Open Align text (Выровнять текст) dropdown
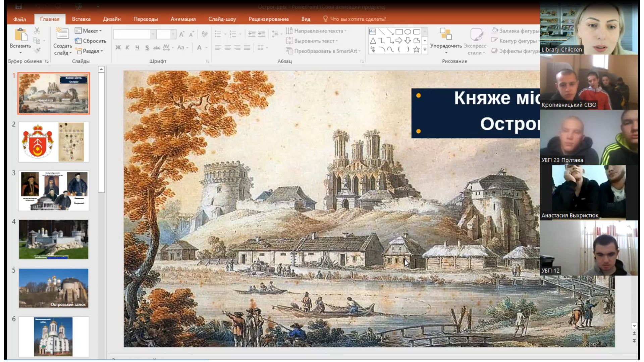 [312, 41]
